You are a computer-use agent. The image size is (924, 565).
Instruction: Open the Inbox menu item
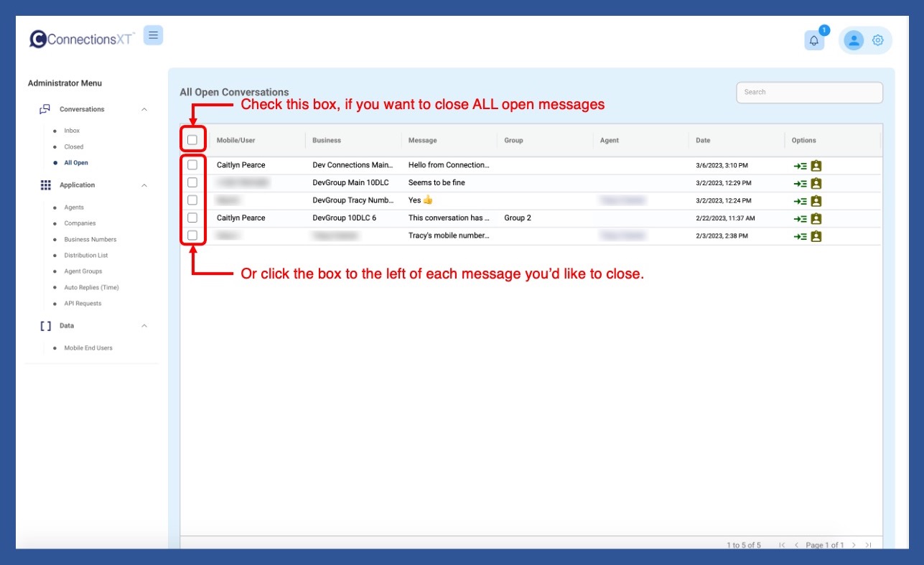72,131
